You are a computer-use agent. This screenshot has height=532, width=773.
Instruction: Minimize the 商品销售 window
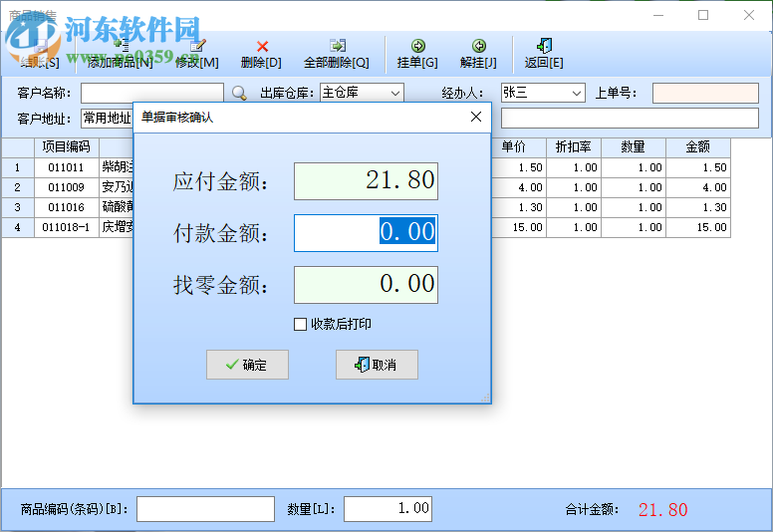pyautogui.click(x=658, y=15)
